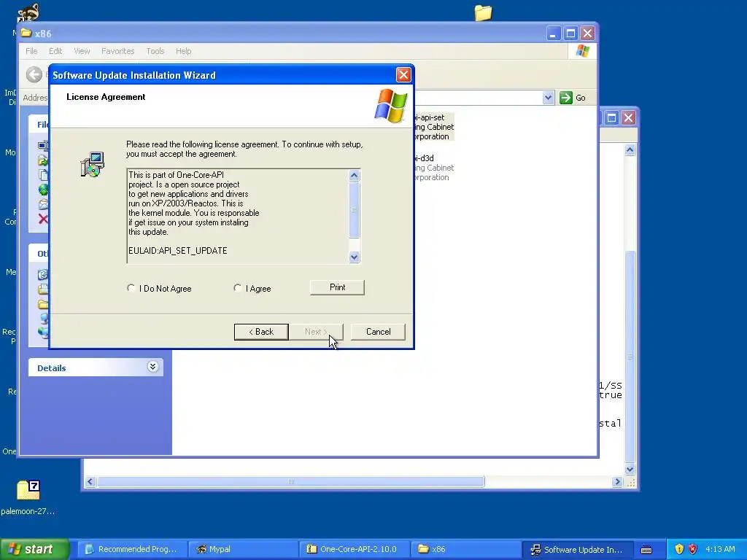This screenshot has width=747, height=560.
Task: Open the Help menu in x86 window
Action: 183,51
